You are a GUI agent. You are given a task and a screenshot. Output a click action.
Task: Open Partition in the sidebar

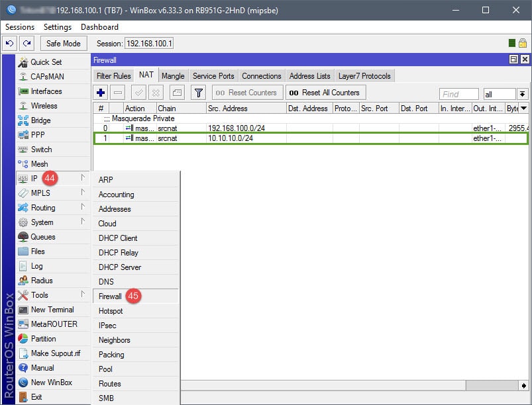(53, 339)
